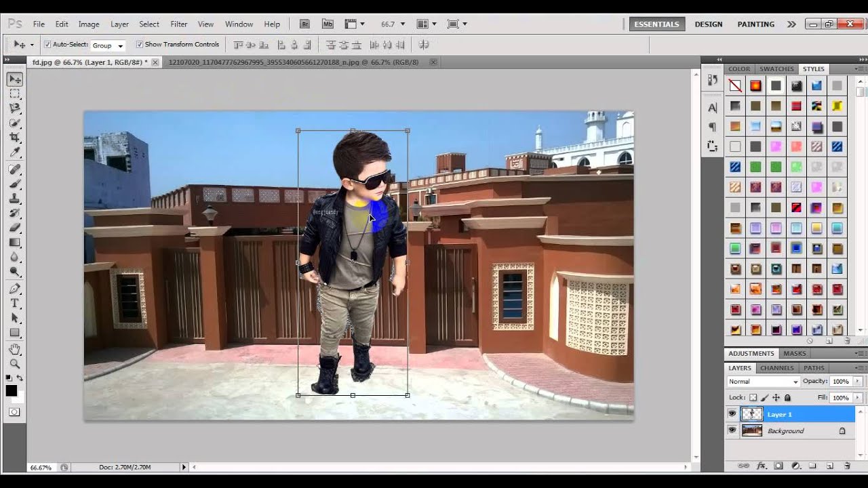Open the Opacity slider arrow

click(858, 382)
